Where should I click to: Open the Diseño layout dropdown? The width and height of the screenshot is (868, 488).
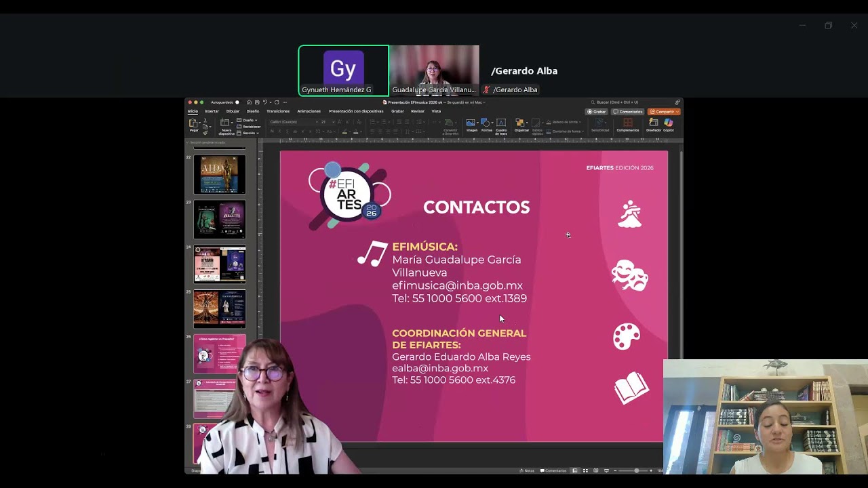coord(247,120)
